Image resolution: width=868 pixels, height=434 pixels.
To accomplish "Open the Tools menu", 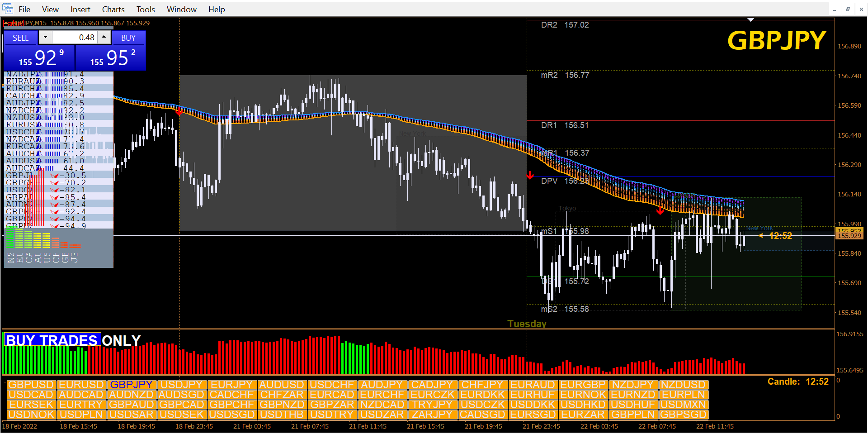I will point(146,10).
